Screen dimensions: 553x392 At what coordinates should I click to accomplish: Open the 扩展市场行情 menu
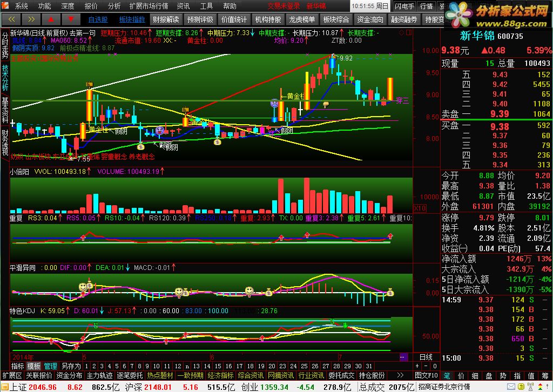pyautogui.click(x=149, y=6)
